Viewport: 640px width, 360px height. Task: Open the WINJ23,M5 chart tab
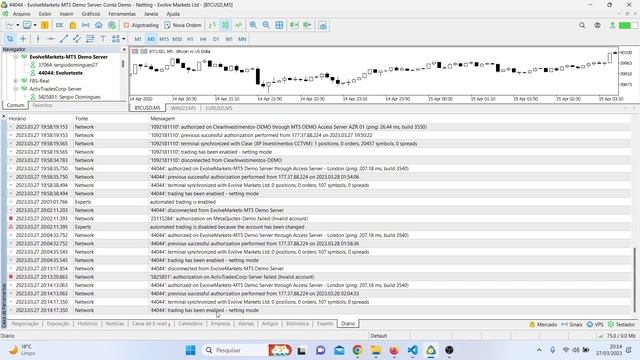(183, 108)
